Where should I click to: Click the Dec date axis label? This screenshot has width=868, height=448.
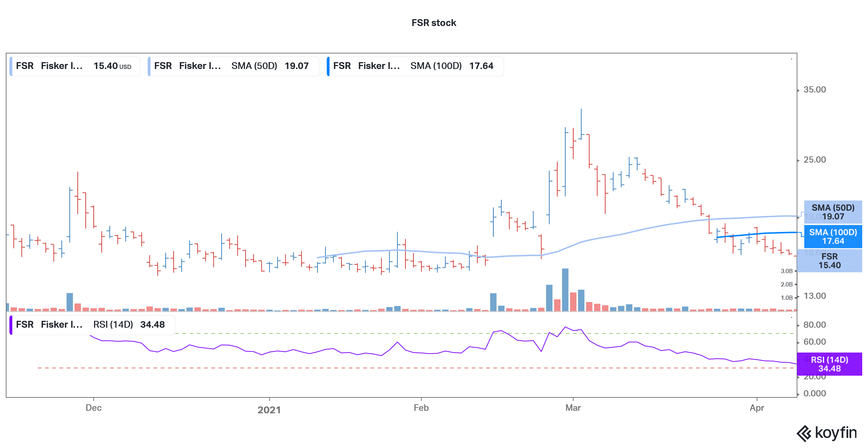coord(93,408)
